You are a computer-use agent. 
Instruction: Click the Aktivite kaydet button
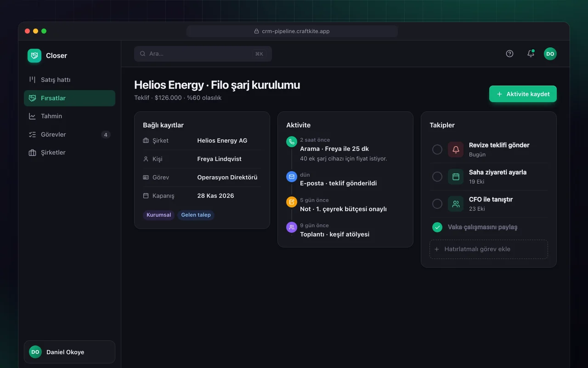point(523,94)
